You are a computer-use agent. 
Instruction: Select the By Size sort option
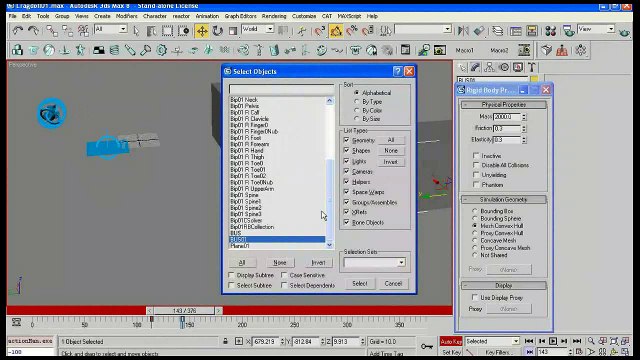pyautogui.click(x=356, y=119)
